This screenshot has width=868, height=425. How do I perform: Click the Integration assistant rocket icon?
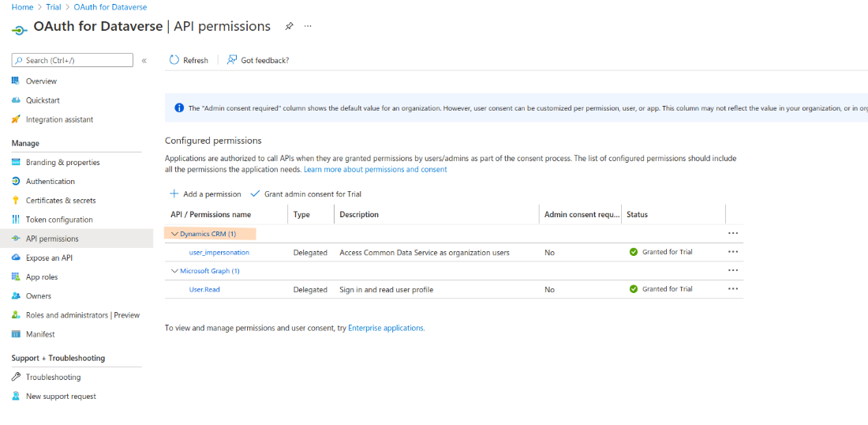click(x=16, y=119)
